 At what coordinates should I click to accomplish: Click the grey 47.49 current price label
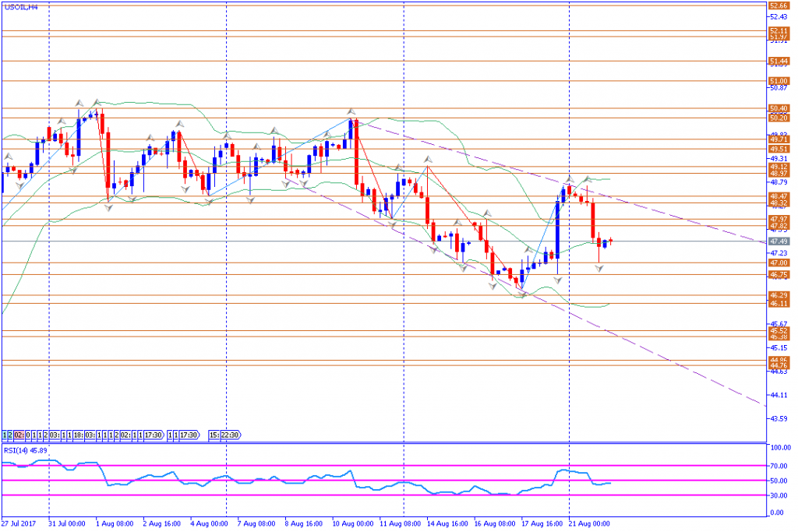[x=779, y=241]
